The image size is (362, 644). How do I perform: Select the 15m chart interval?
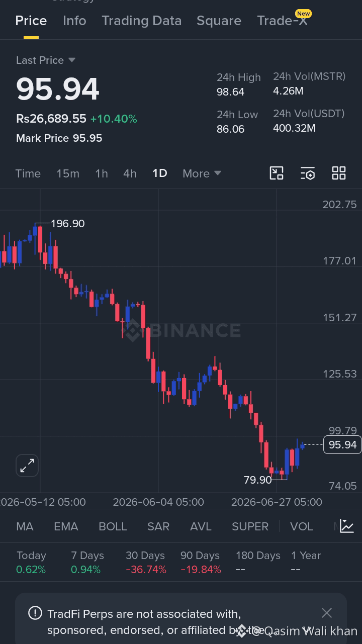[x=68, y=173]
